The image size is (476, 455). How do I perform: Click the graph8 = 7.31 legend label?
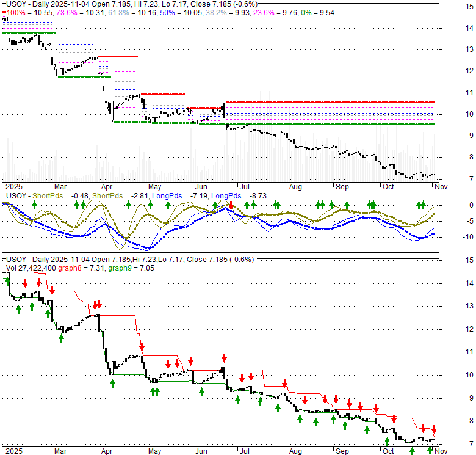tap(90, 267)
